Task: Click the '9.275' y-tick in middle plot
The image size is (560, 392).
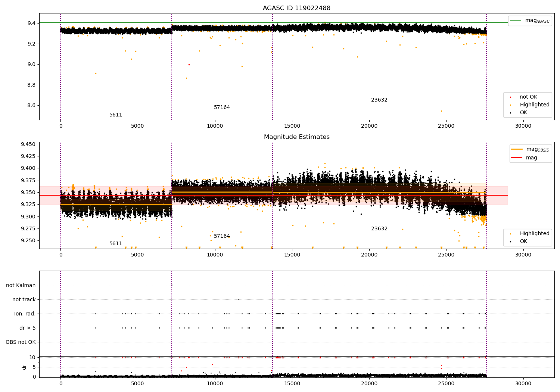Action: point(28,228)
